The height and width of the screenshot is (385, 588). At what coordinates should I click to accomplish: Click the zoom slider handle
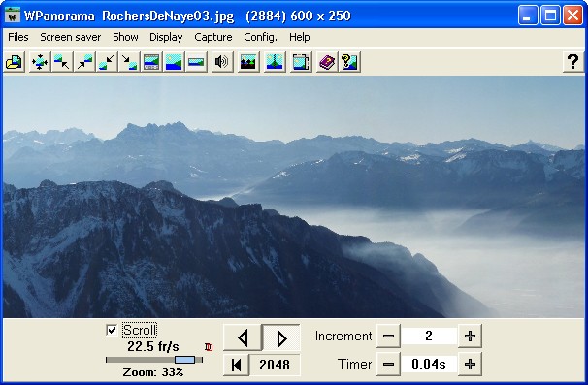185,360
